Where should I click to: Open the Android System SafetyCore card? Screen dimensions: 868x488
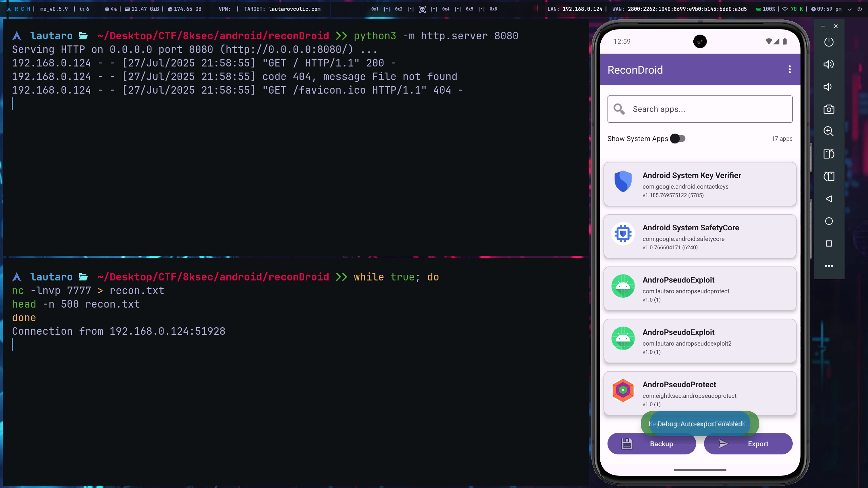click(700, 236)
